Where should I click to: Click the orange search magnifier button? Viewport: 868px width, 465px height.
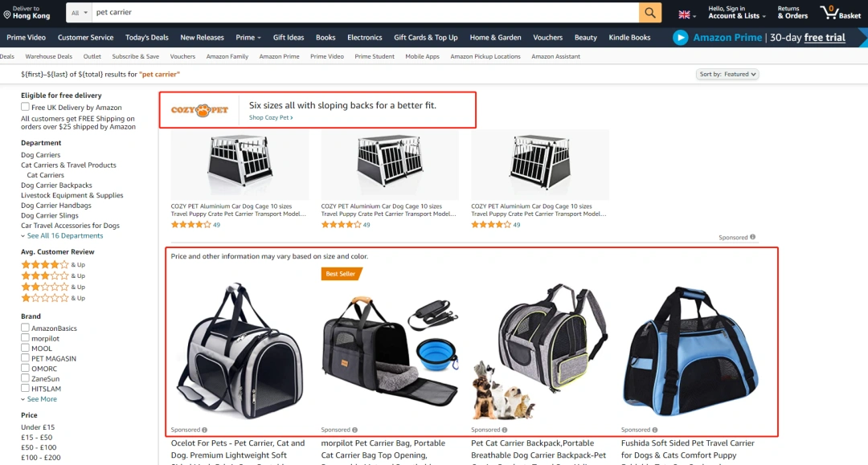pyautogui.click(x=650, y=12)
